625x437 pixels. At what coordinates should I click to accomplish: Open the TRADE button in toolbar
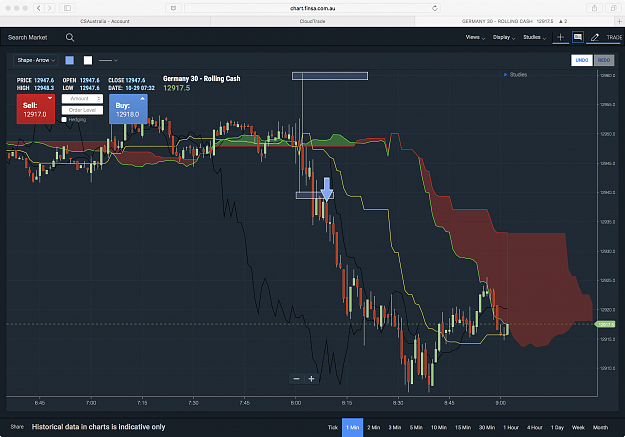614,37
